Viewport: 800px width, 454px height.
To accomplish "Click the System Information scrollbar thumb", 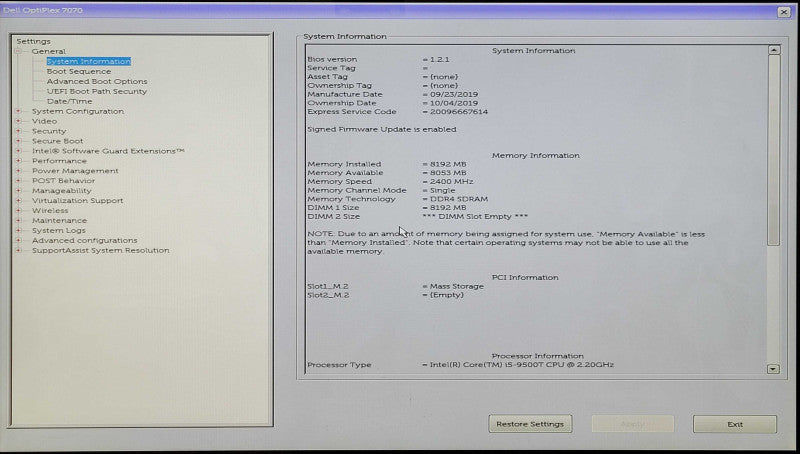I will pyautogui.click(x=774, y=150).
